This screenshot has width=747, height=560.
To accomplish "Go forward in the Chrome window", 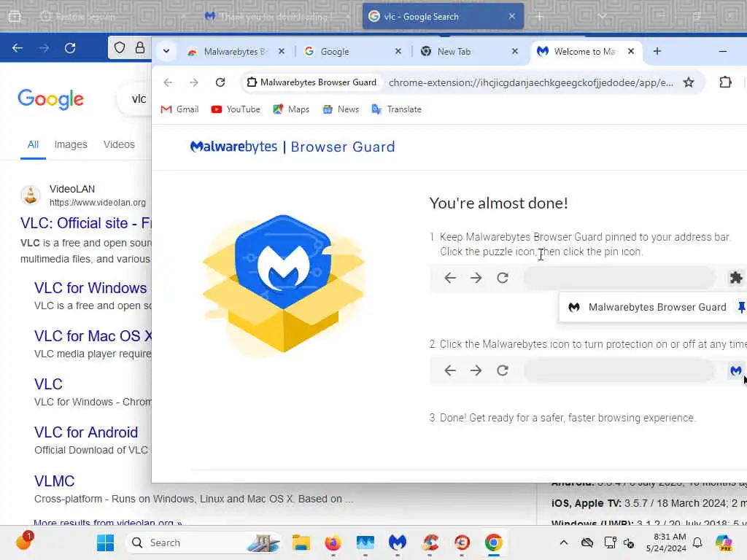I will click(x=194, y=82).
